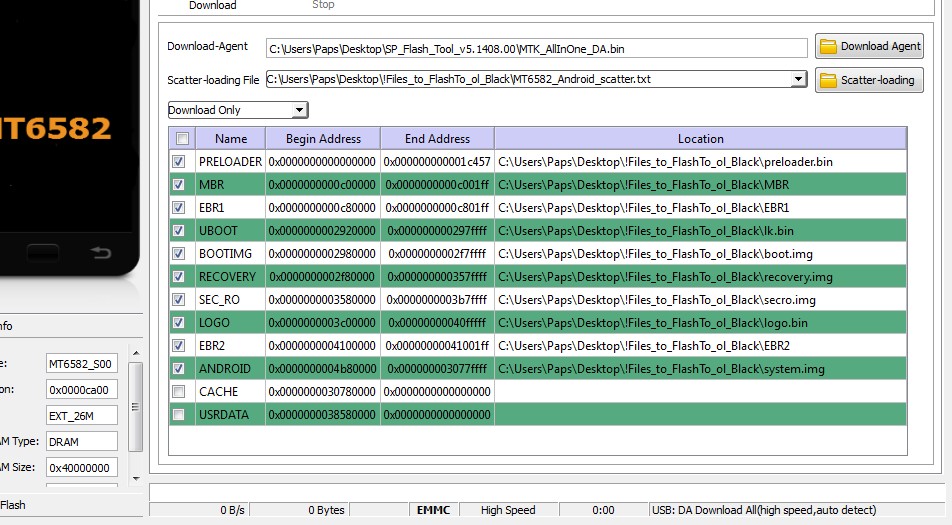The width and height of the screenshot is (952, 525).
Task: Click the folder icon on Download Agent button
Action: 828,46
